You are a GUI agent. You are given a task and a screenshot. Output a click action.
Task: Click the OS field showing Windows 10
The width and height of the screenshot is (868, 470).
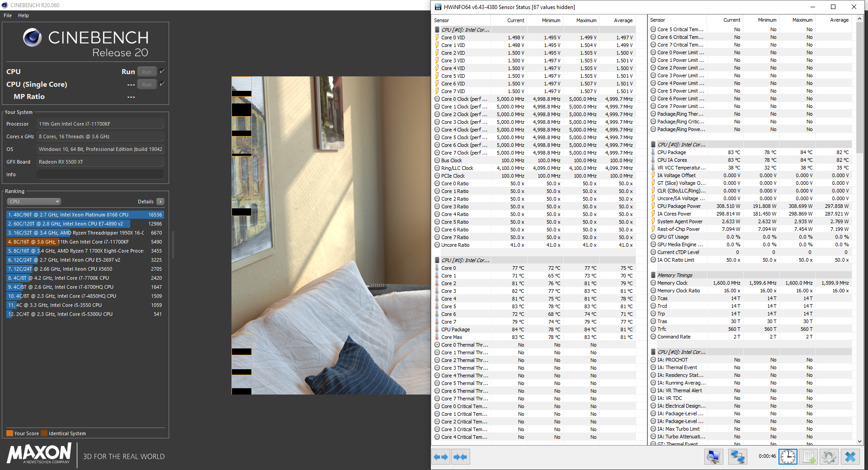(100, 149)
